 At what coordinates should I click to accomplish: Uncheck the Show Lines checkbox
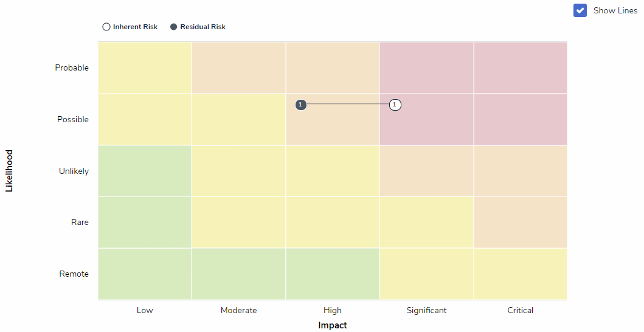(580, 10)
